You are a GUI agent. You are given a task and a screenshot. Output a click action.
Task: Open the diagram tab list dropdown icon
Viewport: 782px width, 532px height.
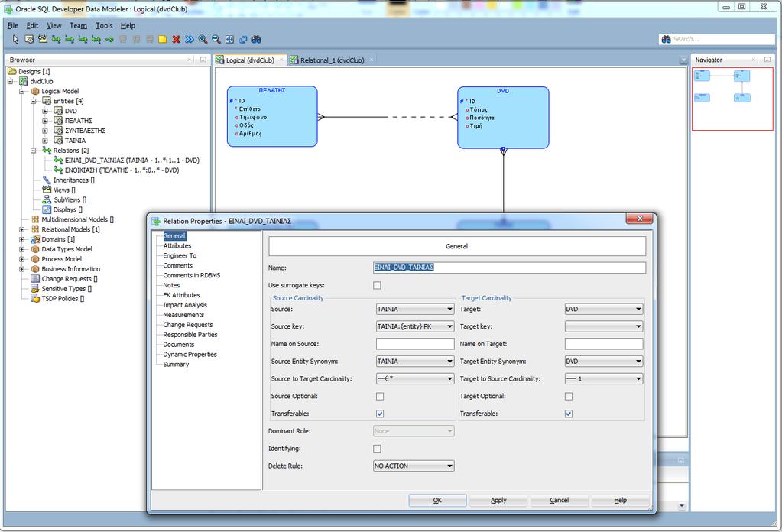683,60
